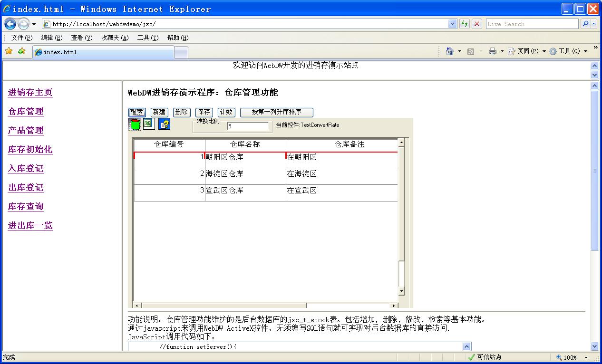Click the 按第一列升序排序 button
602x364 pixels.
(x=277, y=112)
